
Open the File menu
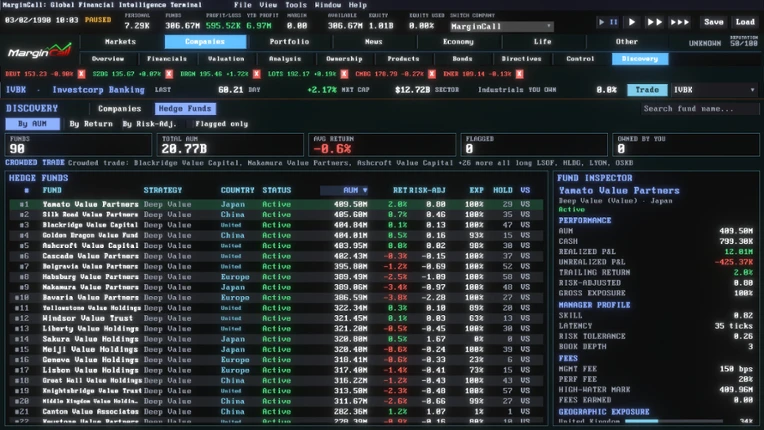(x=242, y=5)
